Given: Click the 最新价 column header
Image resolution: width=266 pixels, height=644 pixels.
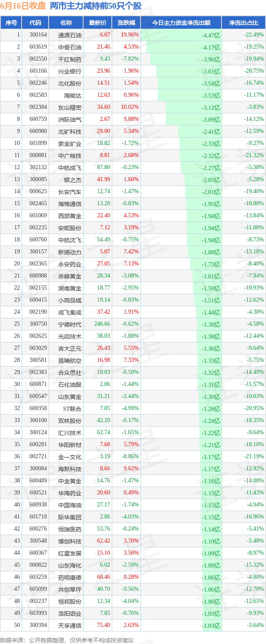Looking at the screenshot, I should click(x=98, y=23).
